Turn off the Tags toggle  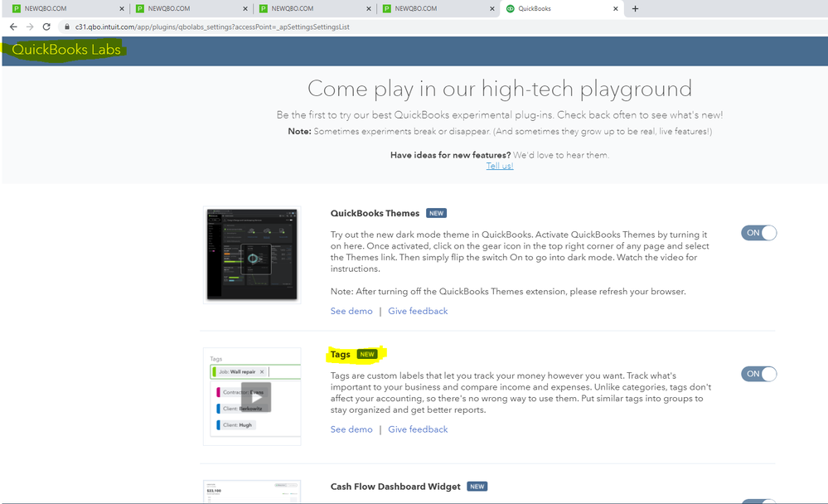pyautogui.click(x=759, y=374)
